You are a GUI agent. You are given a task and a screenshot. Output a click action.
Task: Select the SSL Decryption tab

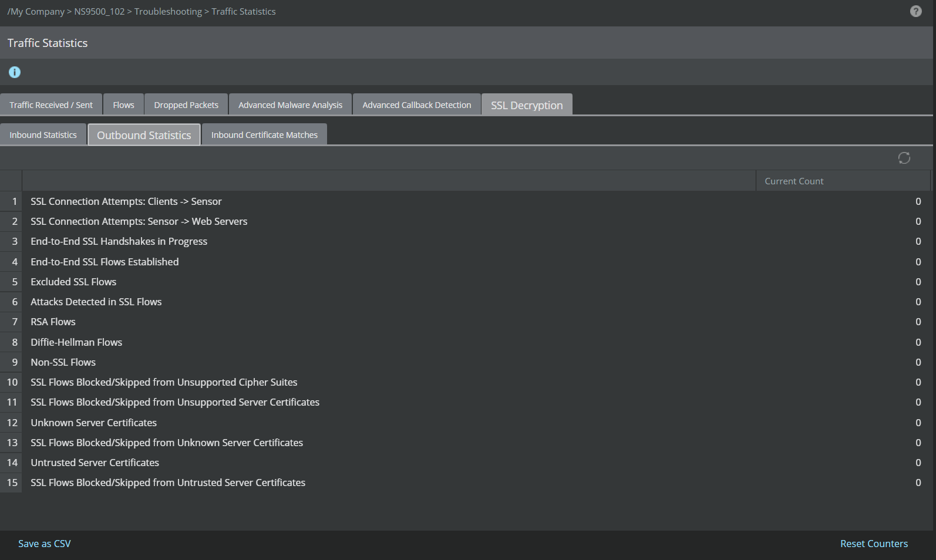(527, 104)
